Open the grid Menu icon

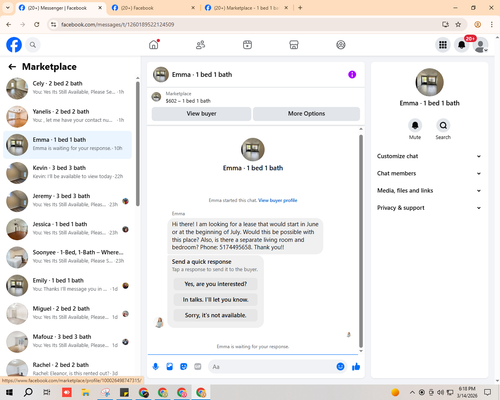pyautogui.click(x=443, y=45)
